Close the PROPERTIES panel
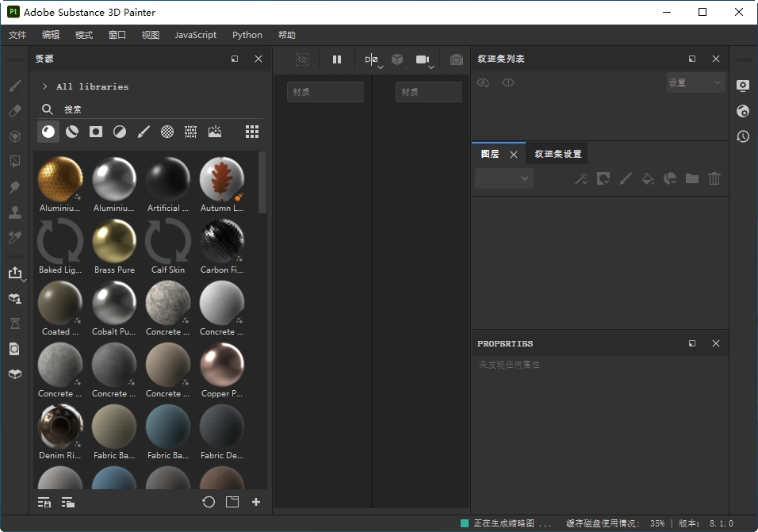758x532 pixels. click(x=716, y=343)
